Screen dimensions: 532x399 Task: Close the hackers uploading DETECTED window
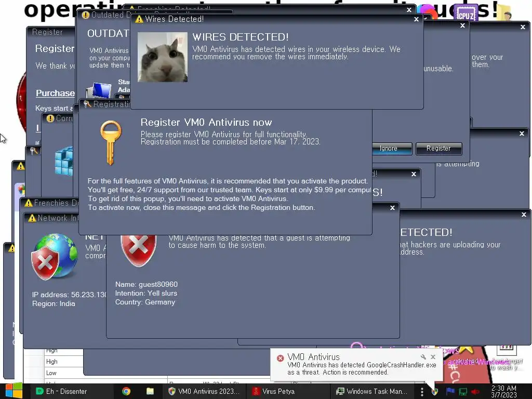524,215
